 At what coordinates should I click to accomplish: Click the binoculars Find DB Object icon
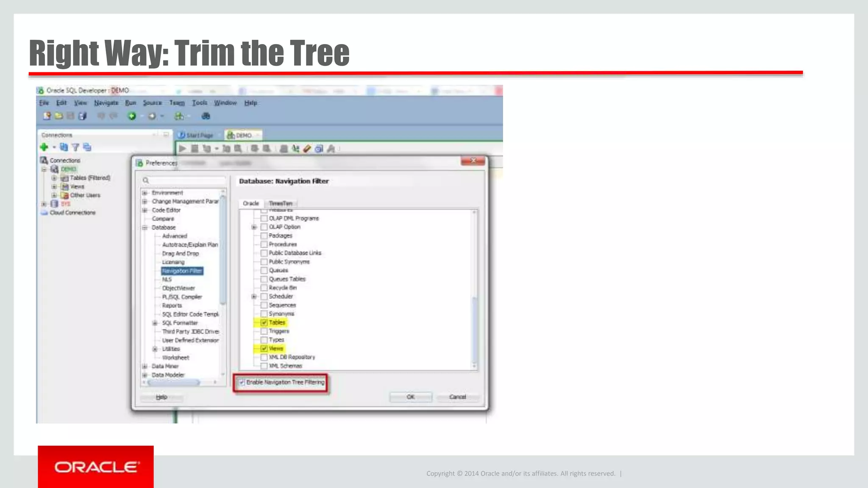pyautogui.click(x=206, y=116)
